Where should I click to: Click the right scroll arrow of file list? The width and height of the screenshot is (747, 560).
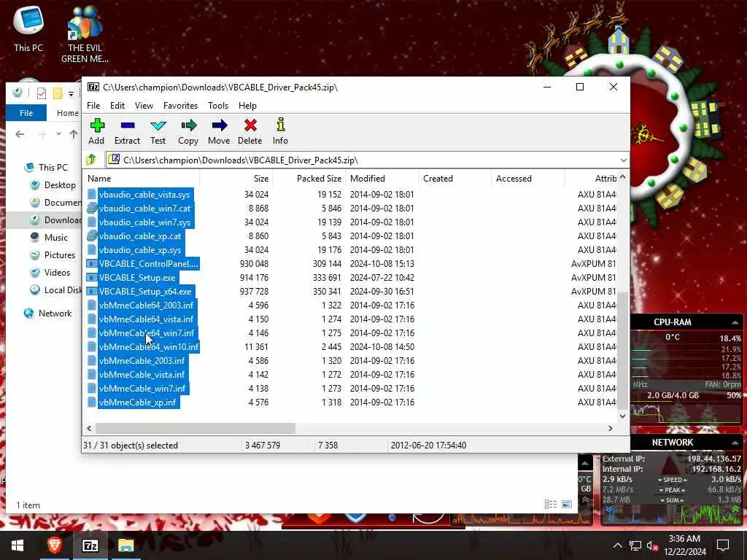[611, 429]
